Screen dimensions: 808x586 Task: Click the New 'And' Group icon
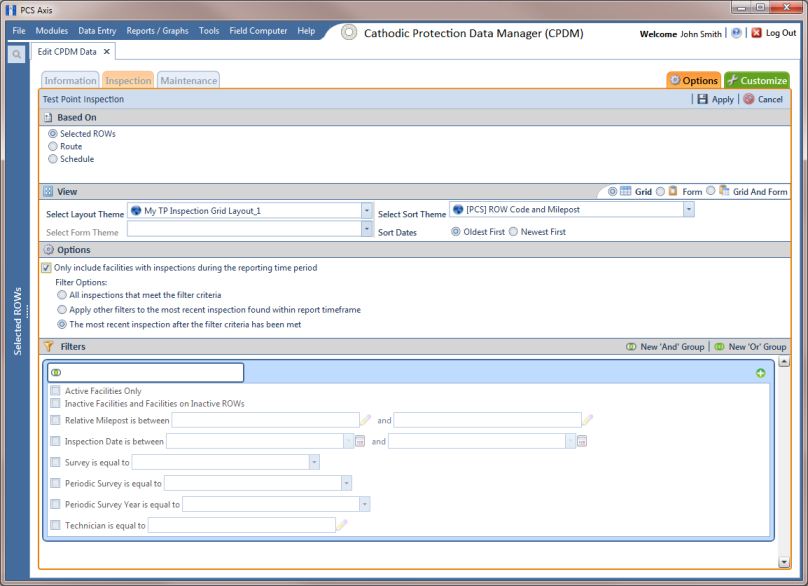click(631, 347)
